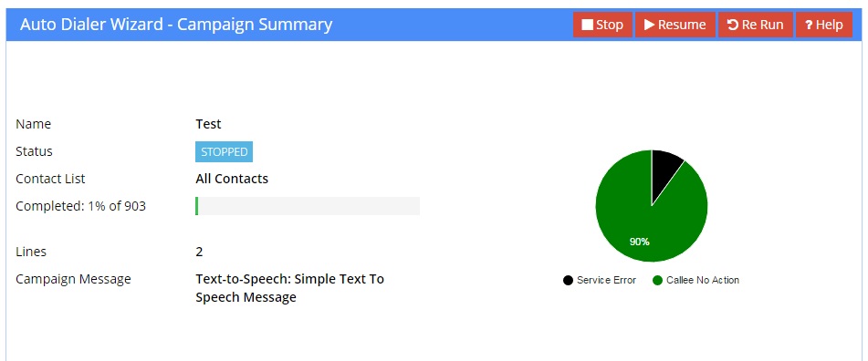Screen dimensions: 868x361
Task: Click the square stop icon
Action: tap(588, 25)
